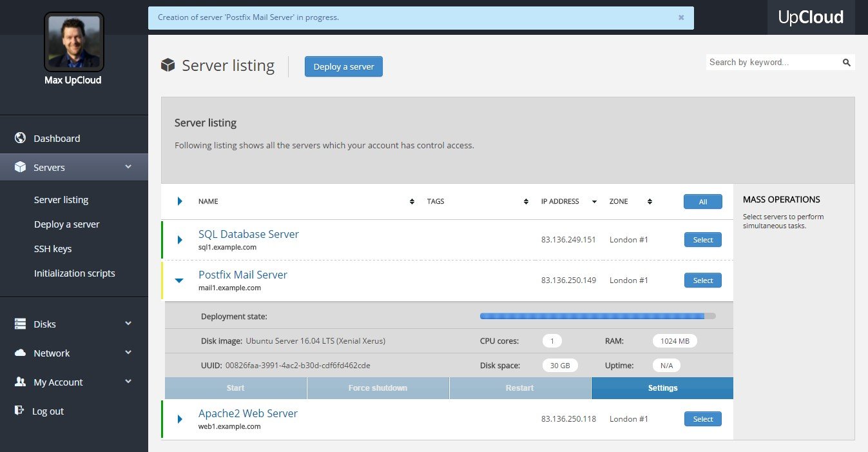This screenshot has width=868, height=452.
Task: Select the Apache2 Web Server
Action: (703, 419)
